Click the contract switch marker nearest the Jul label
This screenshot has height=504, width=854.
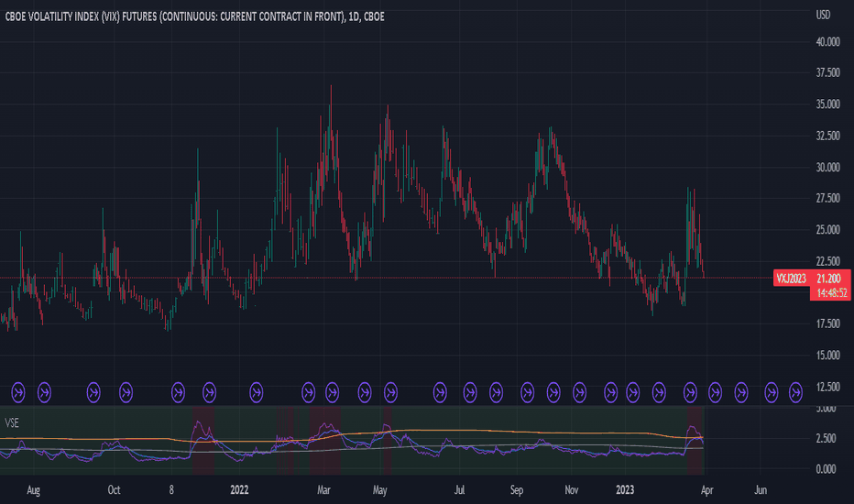[x=470, y=392]
